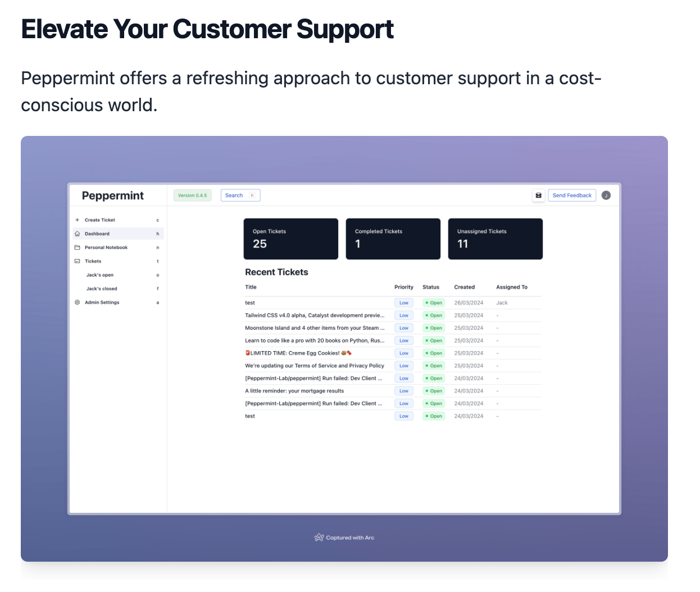
Task: Click the Search box in top bar
Action: [240, 195]
